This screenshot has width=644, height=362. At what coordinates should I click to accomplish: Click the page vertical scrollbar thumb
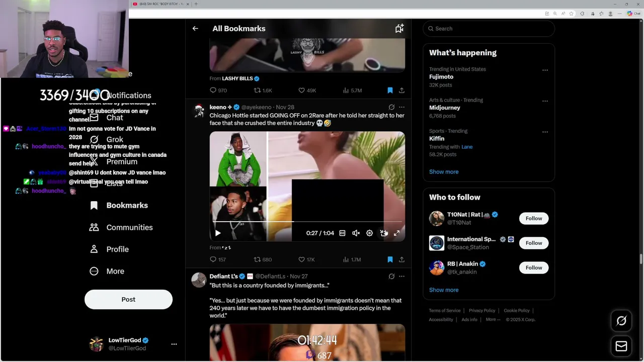[x=641, y=258]
